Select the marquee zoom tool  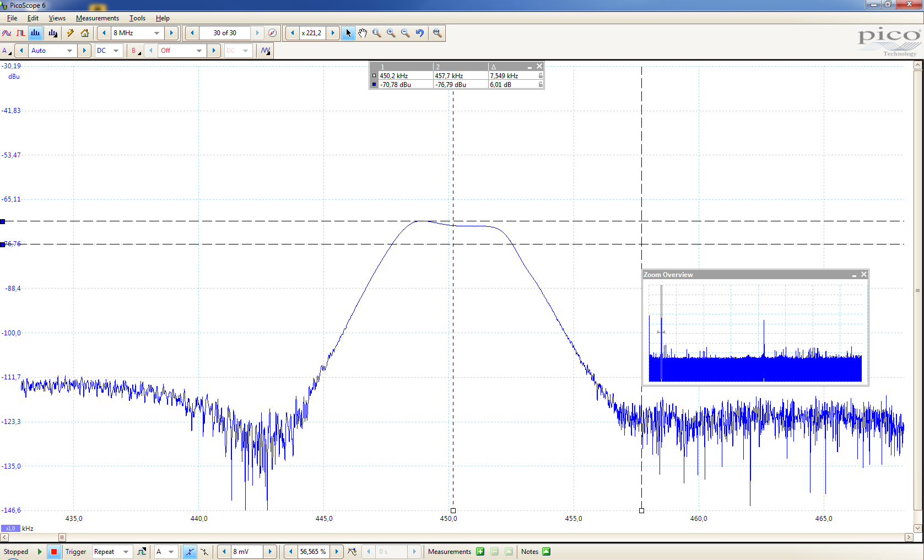[x=377, y=33]
